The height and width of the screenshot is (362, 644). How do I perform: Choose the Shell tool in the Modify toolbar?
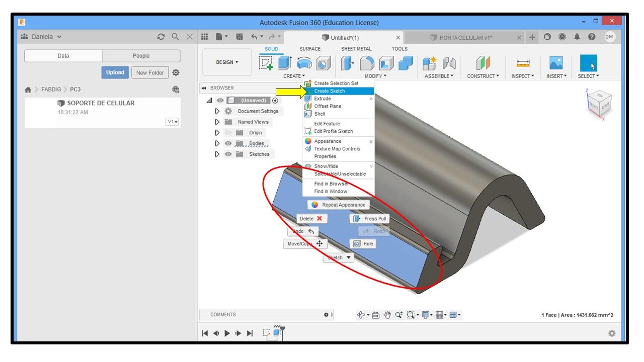pos(386,63)
